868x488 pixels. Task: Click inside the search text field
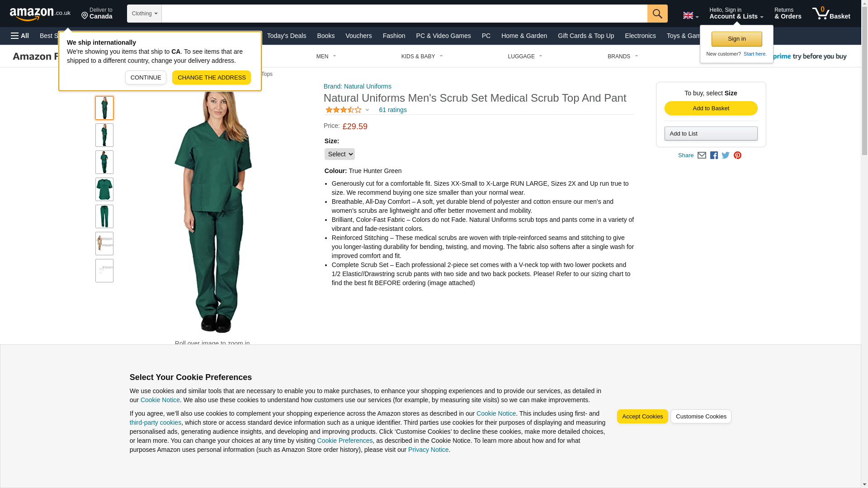pyautogui.click(x=404, y=14)
